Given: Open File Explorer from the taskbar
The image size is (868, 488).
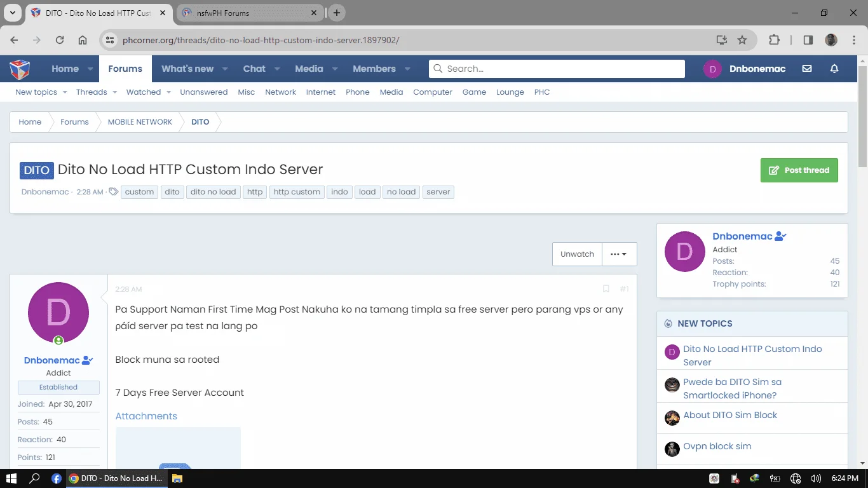Looking at the screenshot, I should (177, 478).
